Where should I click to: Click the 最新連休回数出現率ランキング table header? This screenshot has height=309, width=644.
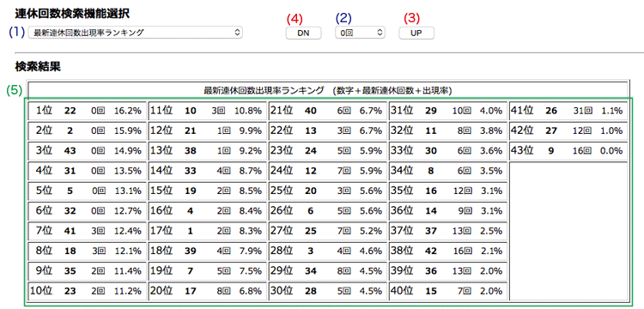tap(328, 91)
